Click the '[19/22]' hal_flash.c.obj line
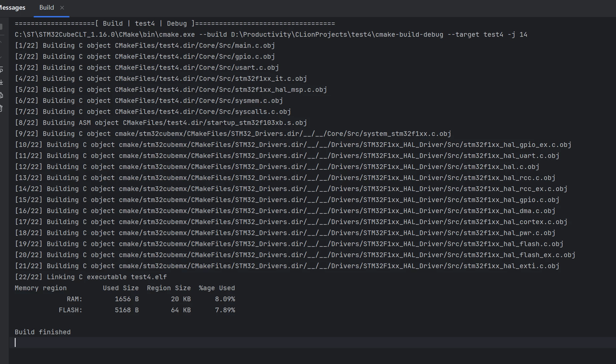616x364 pixels. point(289,244)
